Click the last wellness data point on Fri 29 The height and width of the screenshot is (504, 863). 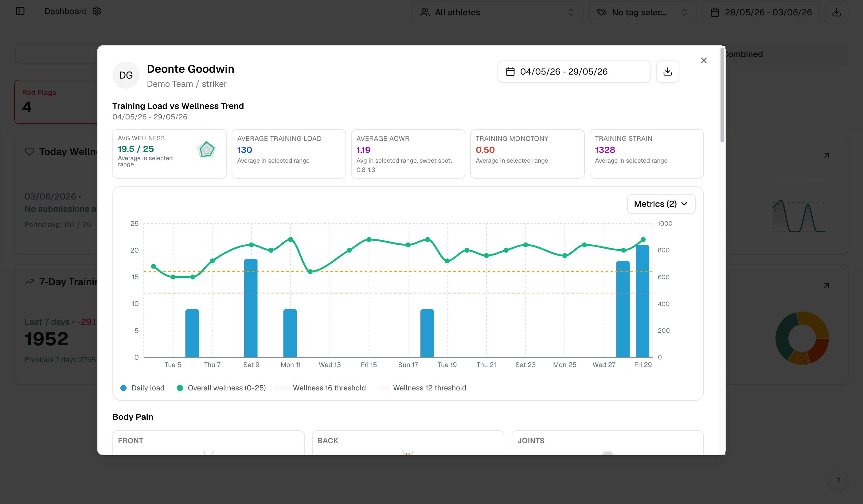[643, 239]
